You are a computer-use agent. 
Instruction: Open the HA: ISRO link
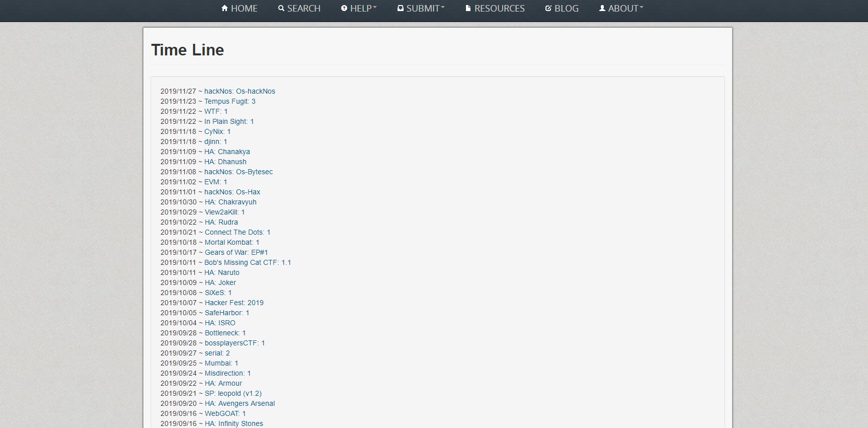[220, 323]
